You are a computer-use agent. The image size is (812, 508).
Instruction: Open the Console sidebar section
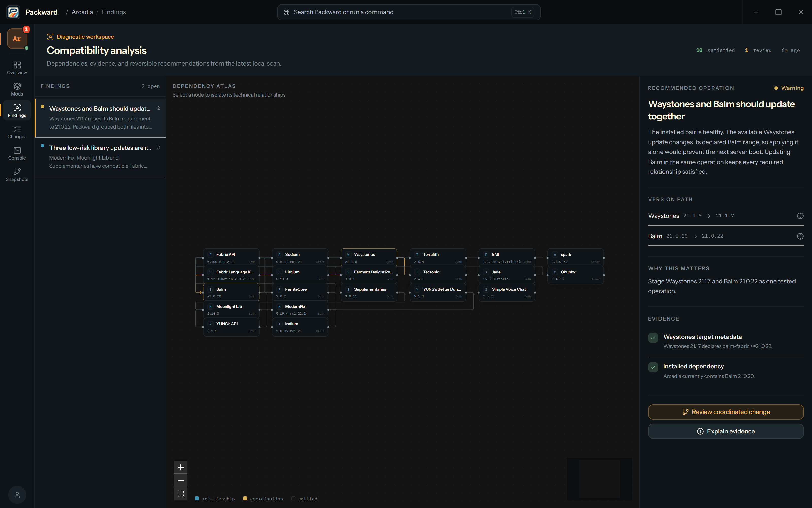pyautogui.click(x=17, y=153)
